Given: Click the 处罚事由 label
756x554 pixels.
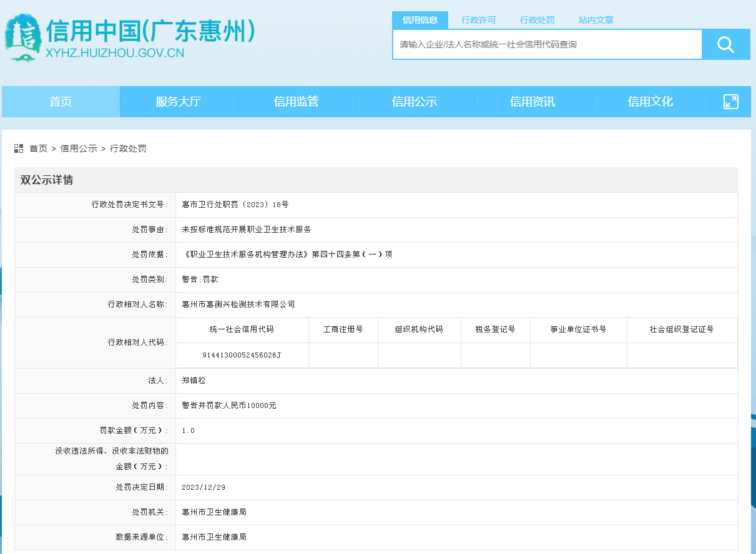Looking at the screenshot, I should pos(150,230).
